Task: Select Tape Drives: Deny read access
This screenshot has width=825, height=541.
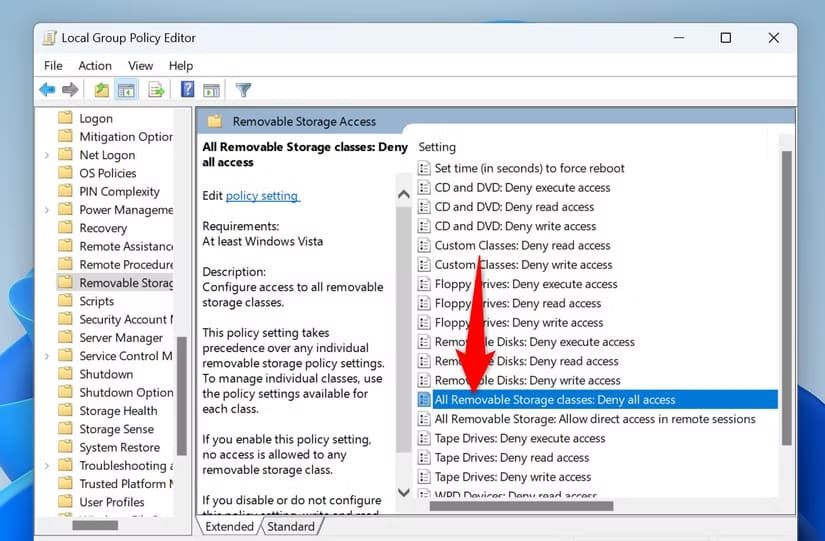Action: [x=512, y=458]
